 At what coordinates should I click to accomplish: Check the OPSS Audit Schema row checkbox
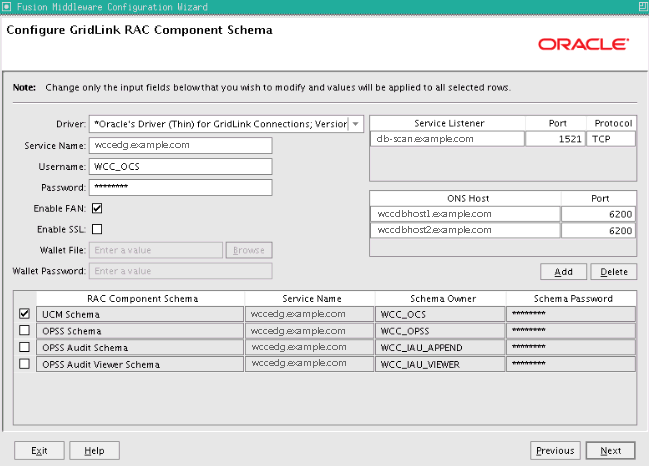(x=24, y=347)
